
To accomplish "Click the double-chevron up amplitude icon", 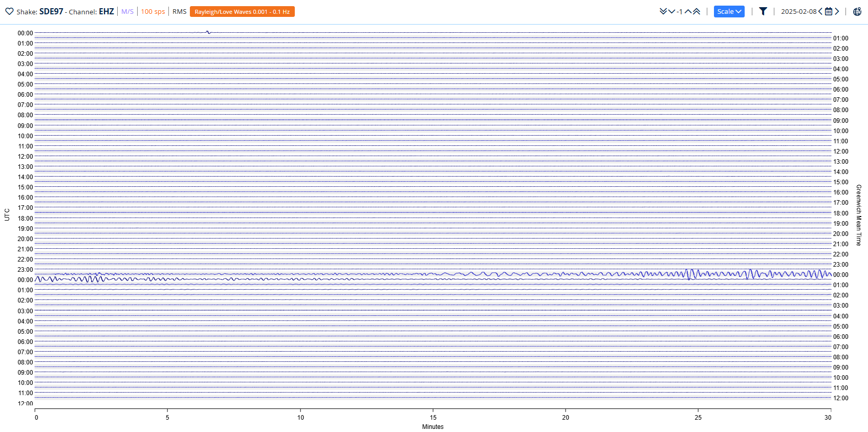I will tap(697, 11).
